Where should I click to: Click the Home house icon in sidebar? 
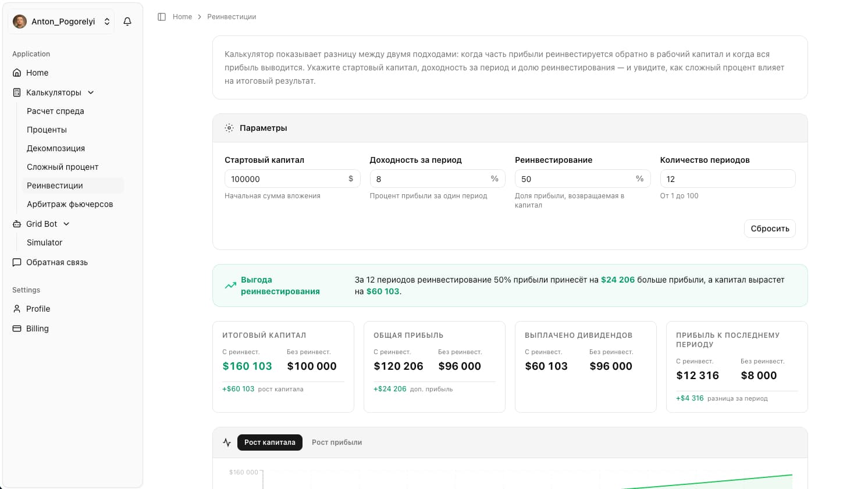(x=17, y=73)
